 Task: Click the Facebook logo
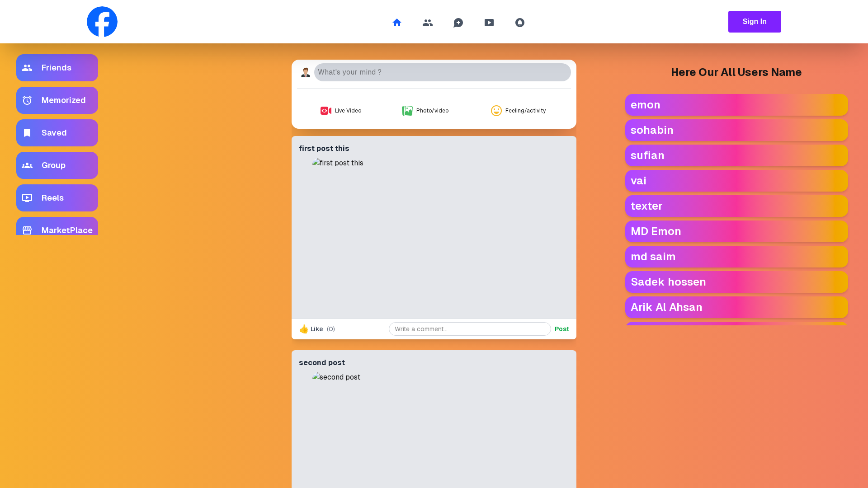click(x=102, y=22)
